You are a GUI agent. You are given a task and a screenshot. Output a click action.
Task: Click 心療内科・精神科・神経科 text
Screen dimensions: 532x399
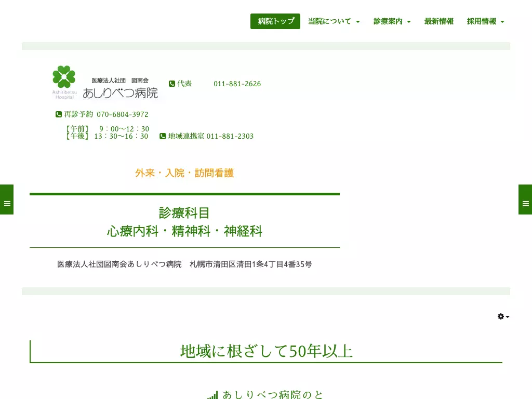184,231
